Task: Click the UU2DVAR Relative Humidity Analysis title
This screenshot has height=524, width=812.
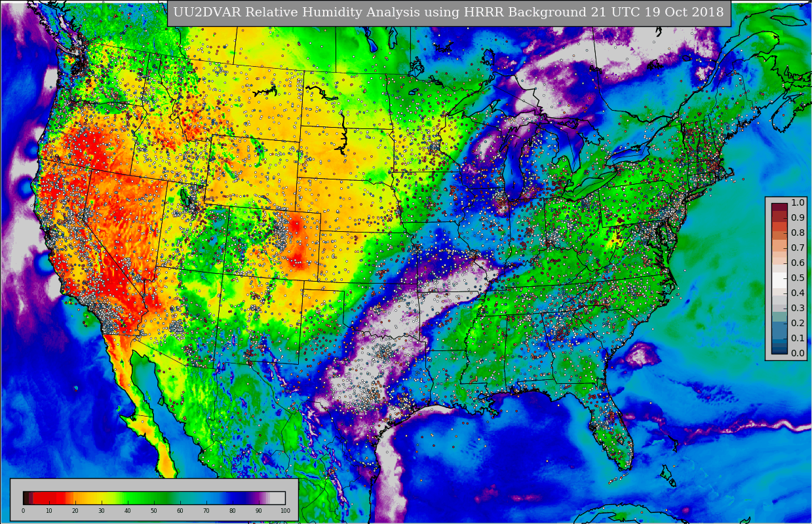Action: 449,12
